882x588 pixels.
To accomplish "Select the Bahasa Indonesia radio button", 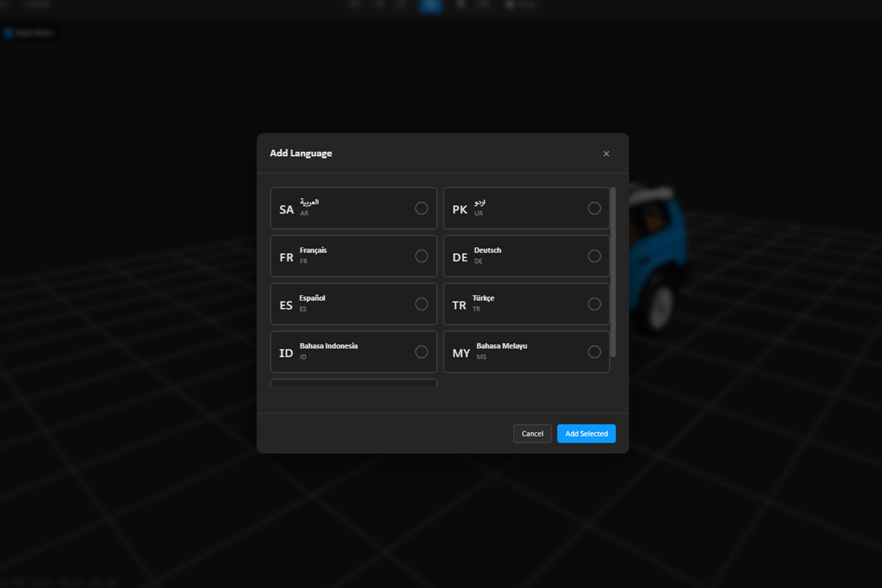I will 421,352.
